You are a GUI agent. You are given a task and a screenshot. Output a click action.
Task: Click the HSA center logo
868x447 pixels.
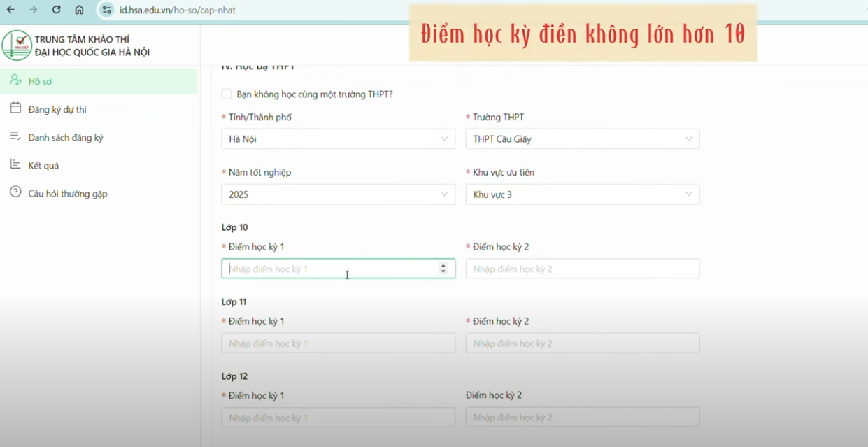(x=17, y=45)
